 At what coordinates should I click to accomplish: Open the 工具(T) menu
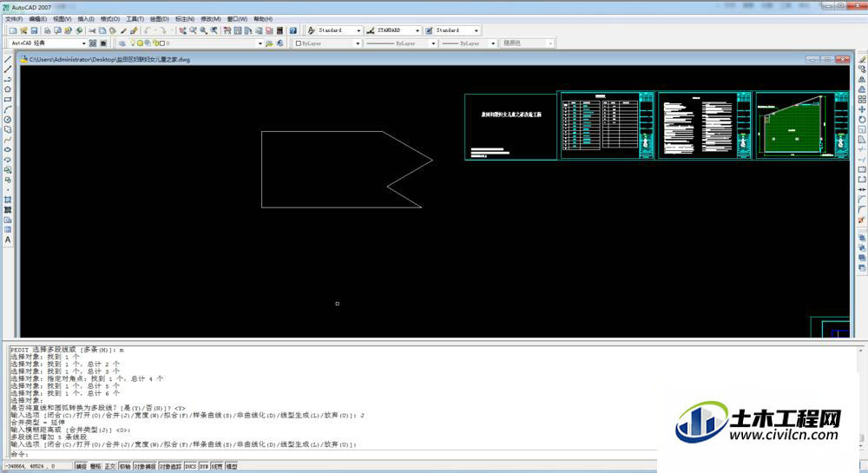(135, 19)
